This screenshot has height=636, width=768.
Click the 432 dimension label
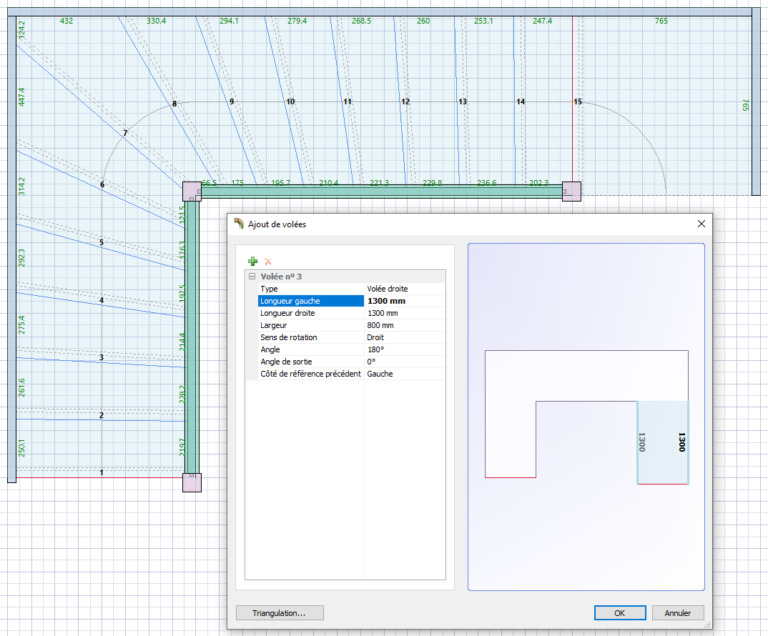pos(66,21)
